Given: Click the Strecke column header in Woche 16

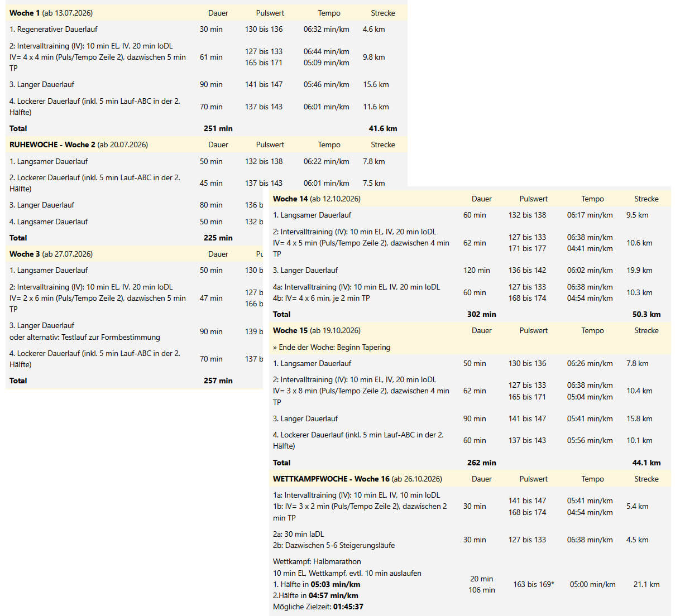Looking at the screenshot, I should tap(646, 479).
